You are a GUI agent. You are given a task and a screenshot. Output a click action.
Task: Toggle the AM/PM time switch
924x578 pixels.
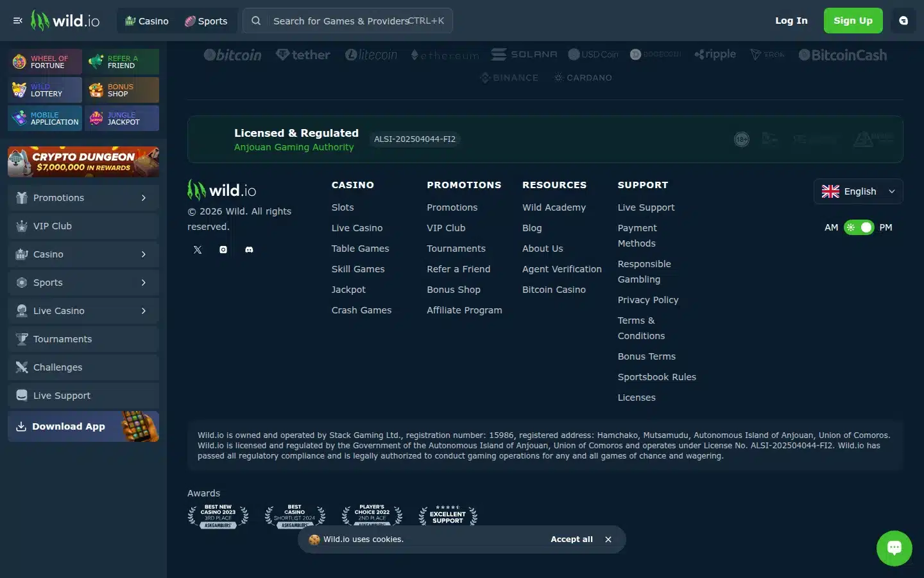tap(859, 227)
